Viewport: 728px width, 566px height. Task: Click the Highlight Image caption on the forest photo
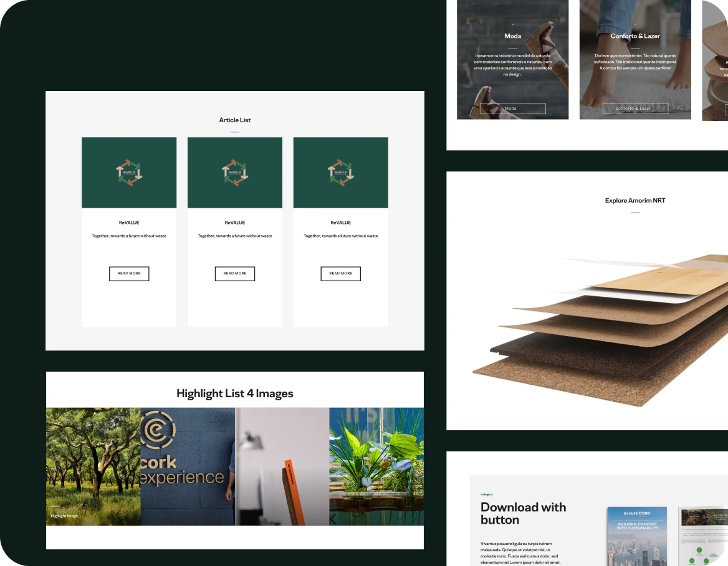(65, 515)
